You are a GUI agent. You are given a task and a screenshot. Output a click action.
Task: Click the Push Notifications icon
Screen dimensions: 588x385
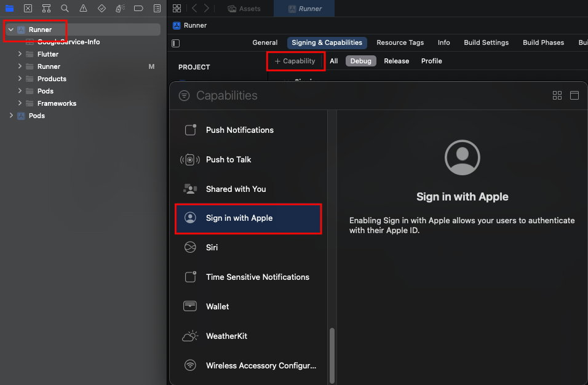(x=191, y=130)
